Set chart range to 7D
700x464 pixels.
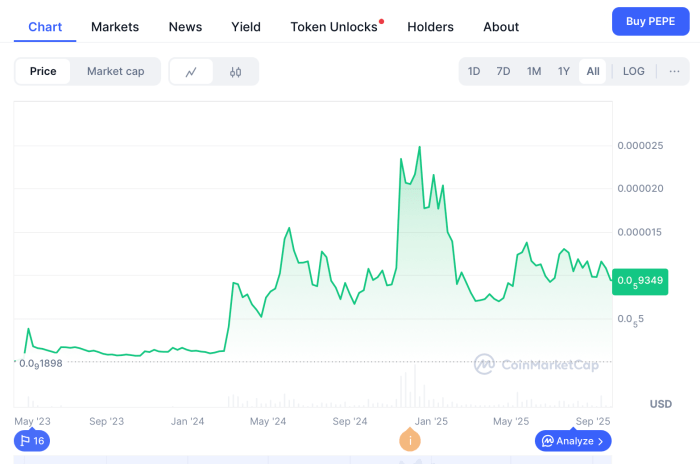coord(503,71)
